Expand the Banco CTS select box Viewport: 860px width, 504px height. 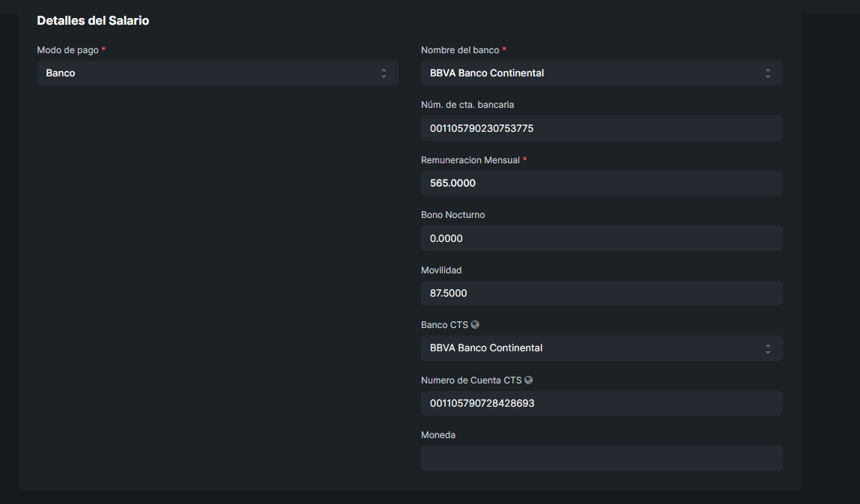point(592,348)
